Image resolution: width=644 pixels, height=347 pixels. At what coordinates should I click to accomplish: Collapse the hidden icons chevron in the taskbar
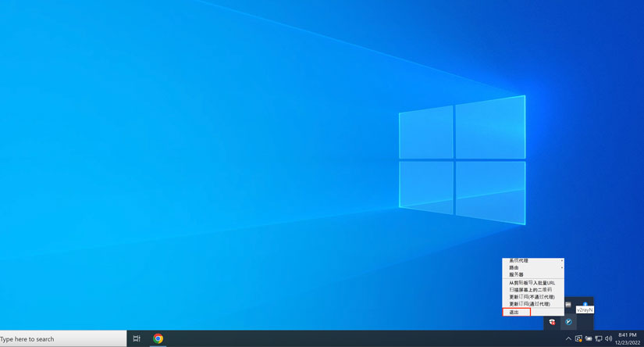point(568,338)
